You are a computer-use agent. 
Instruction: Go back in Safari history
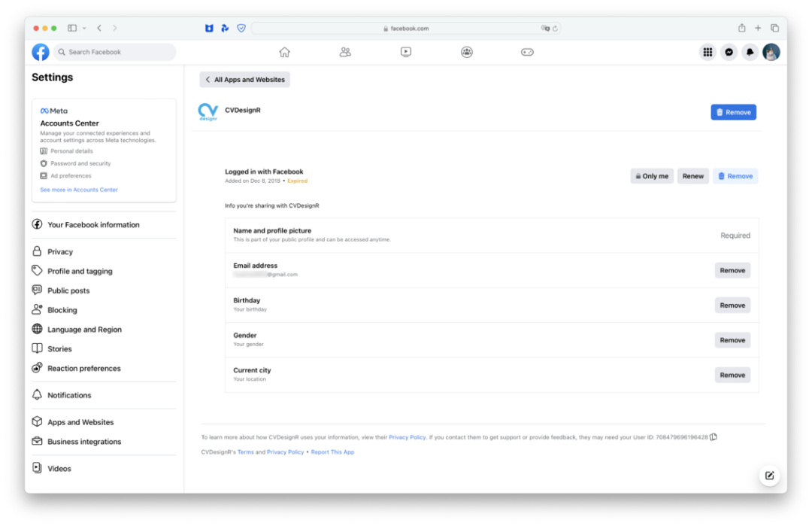pyautogui.click(x=99, y=28)
